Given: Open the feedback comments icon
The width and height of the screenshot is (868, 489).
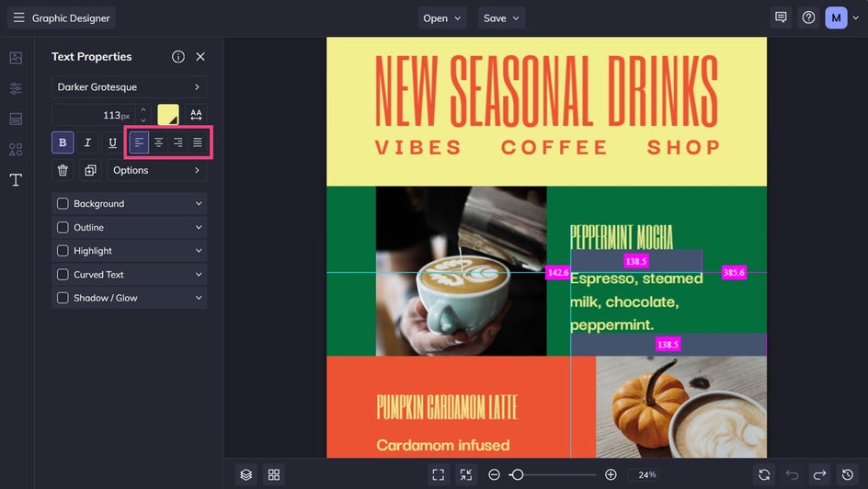Looking at the screenshot, I should (x=781, y=17).
